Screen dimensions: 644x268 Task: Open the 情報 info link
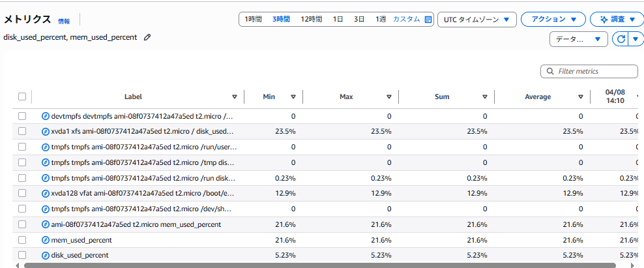[x=64, y=22]
